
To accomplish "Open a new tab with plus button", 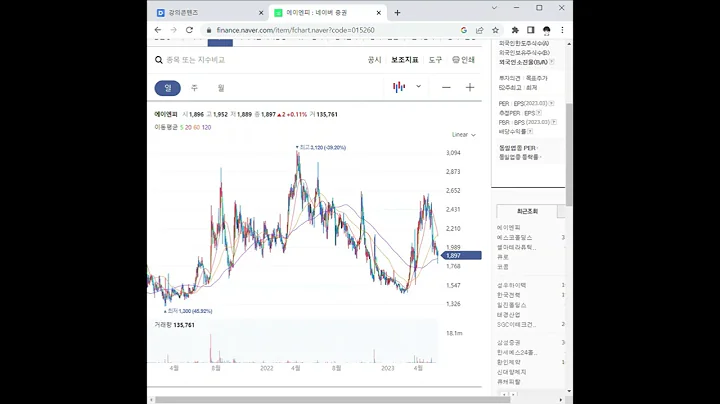I will click(397, 13).
